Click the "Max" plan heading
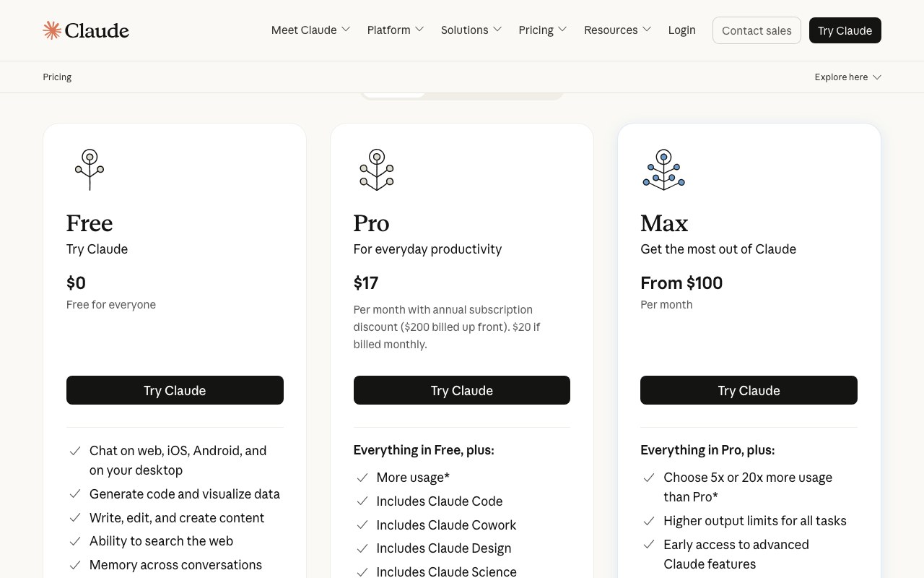The width and height of the screenshot is (924, 578). pyautogui.click(x=664, y=223)
